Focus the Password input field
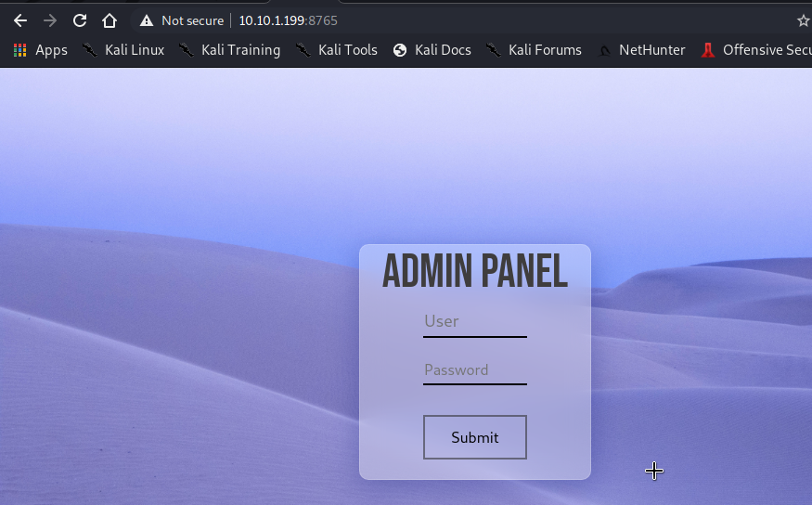This screenshot has width=812, height=505. [475, 370]
